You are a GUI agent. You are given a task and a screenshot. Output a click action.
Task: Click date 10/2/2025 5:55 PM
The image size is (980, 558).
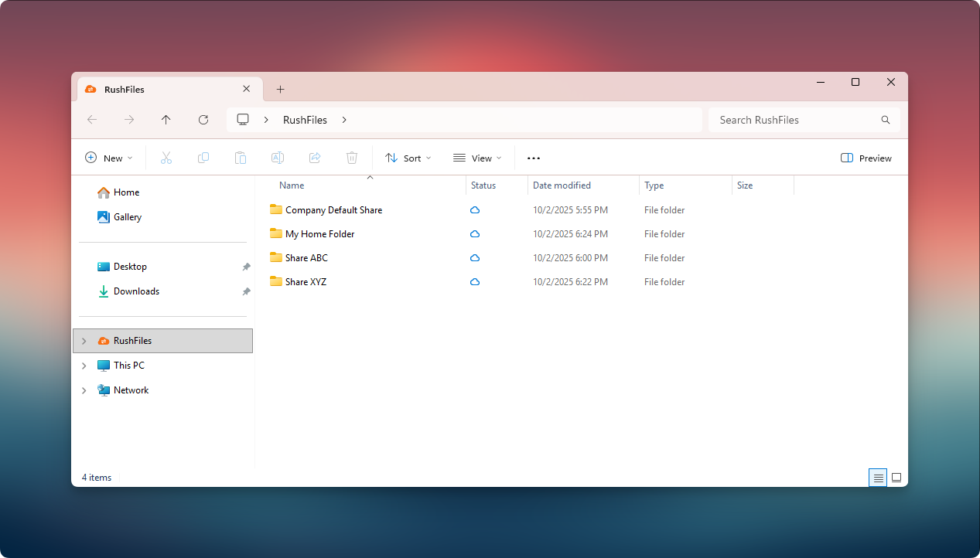click(570, 210)
